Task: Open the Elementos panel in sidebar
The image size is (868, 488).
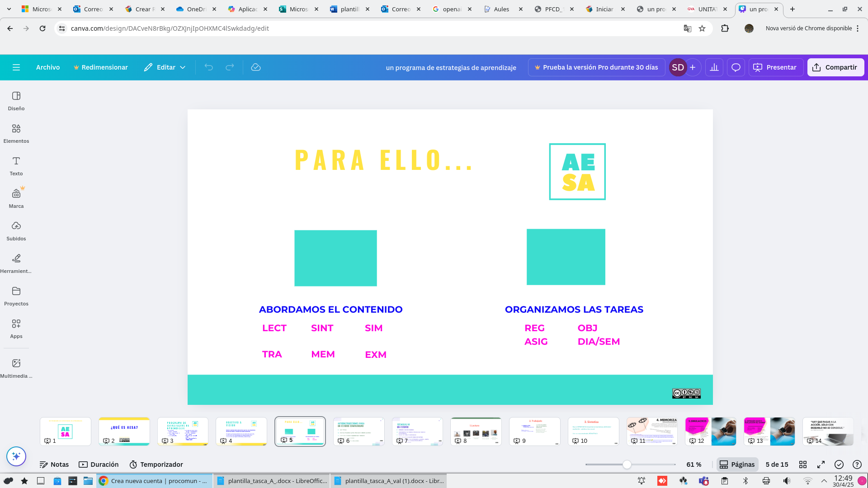Action: tap(16, 133)
